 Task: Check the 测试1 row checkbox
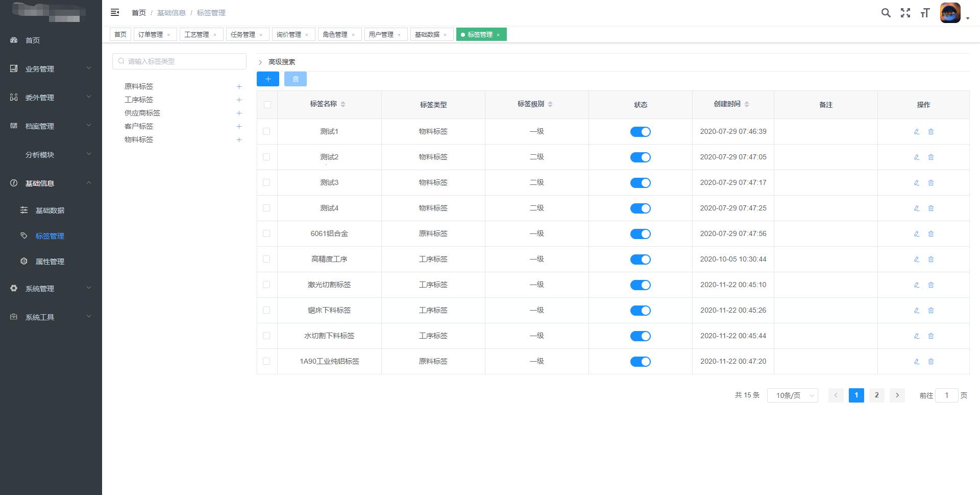[x=266, y=131]
